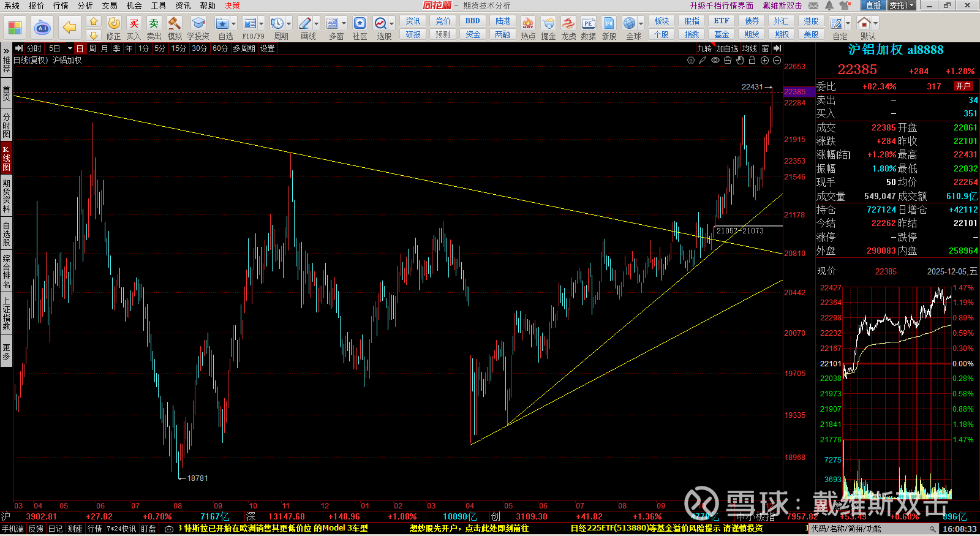Click the 期货 futures button
This screenshot has height=536, width=980.
(752, 35)
